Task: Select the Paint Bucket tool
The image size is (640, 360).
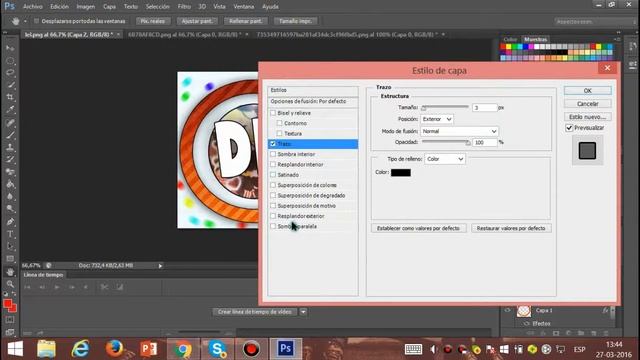Action: (10, 184)
